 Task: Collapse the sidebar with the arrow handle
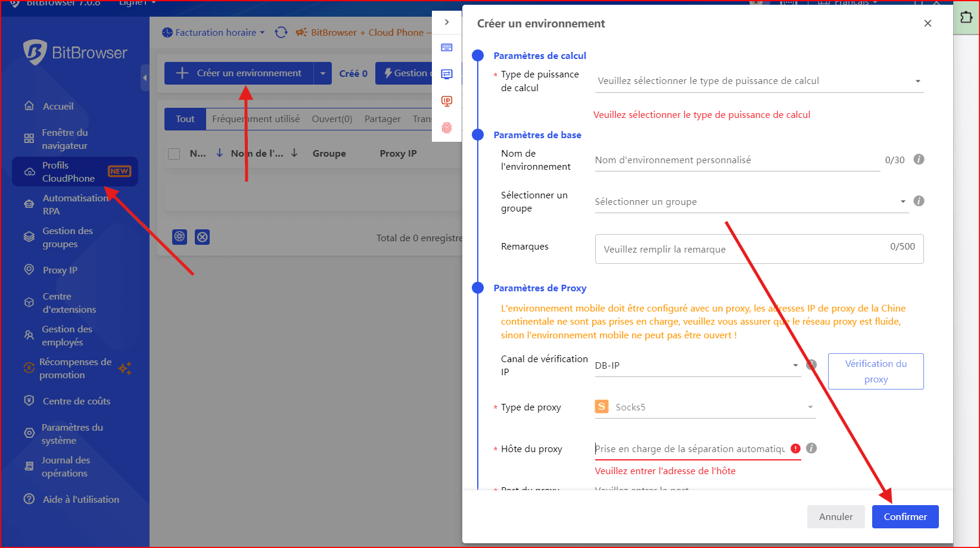coord(145,77)
